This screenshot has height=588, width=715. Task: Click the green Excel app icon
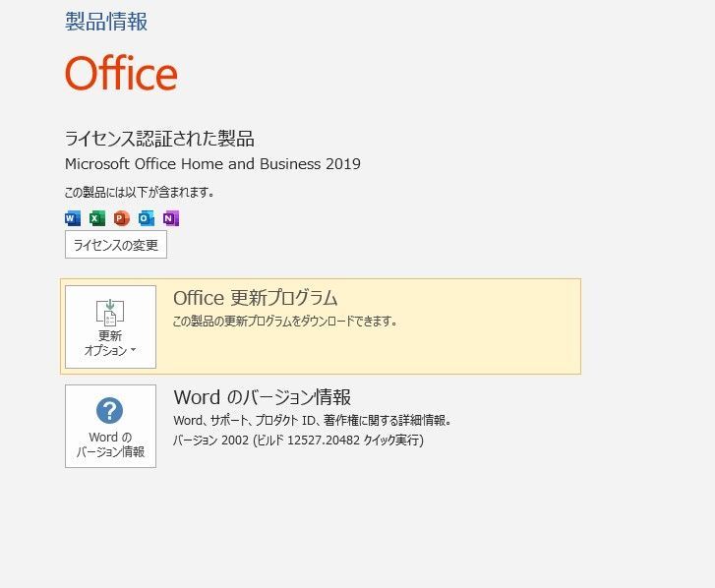click(96, 218)
